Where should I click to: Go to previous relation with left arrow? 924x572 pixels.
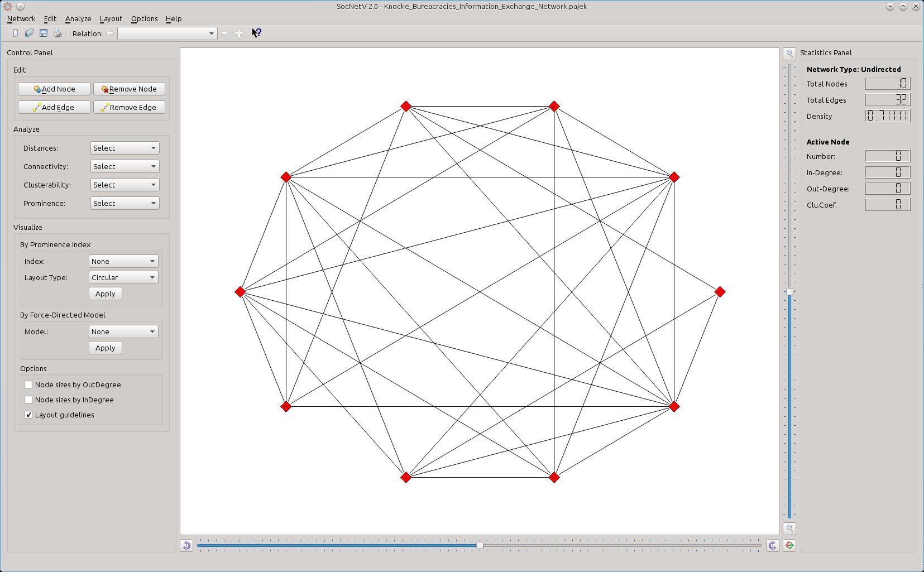click(x=110, y=33)
